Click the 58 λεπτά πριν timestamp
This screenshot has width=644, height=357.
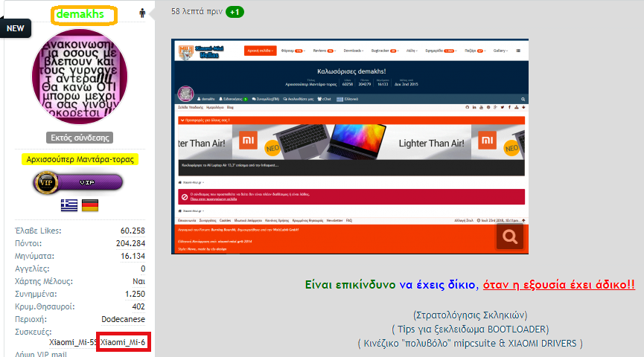pyautogui.click(x=197, y=11)
